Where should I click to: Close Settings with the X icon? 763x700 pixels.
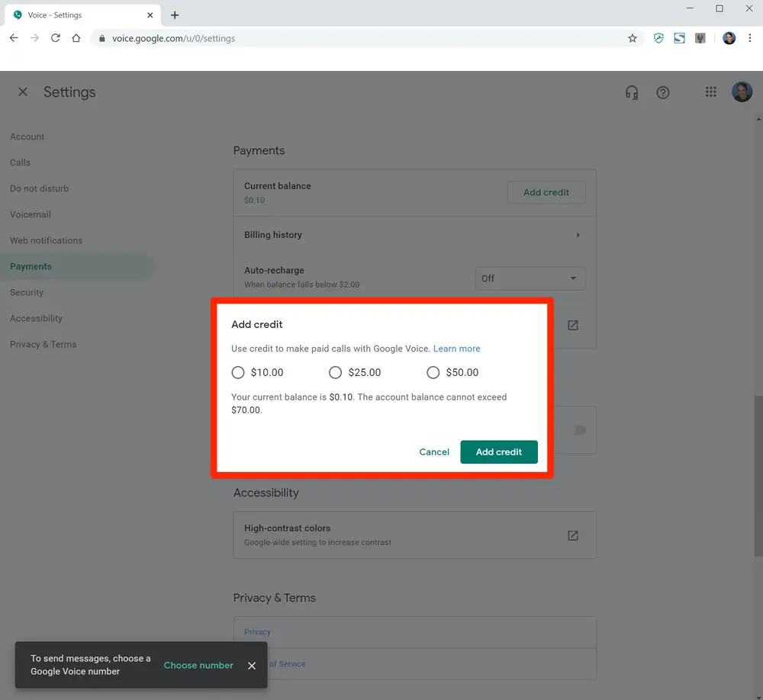click(22, 92)
